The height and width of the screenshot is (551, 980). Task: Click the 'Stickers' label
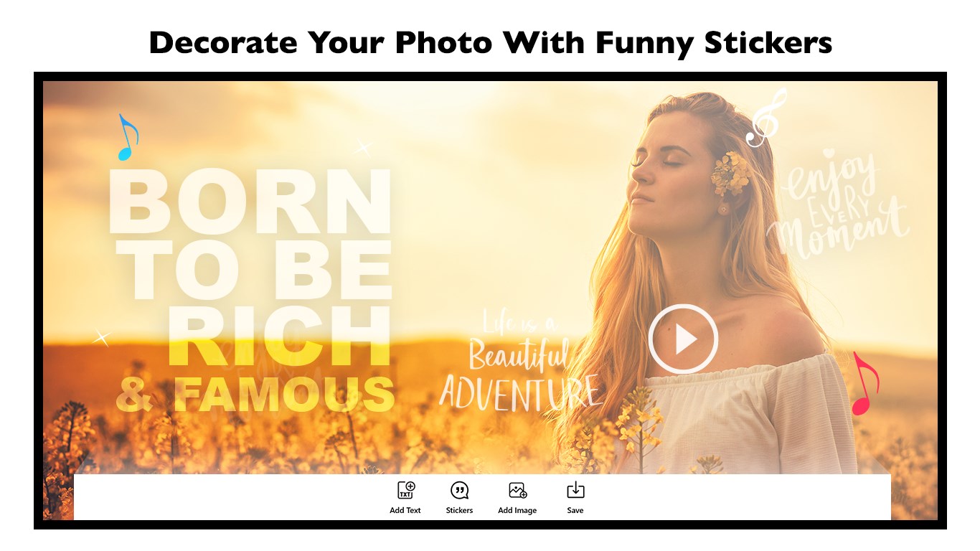(459, 511)
